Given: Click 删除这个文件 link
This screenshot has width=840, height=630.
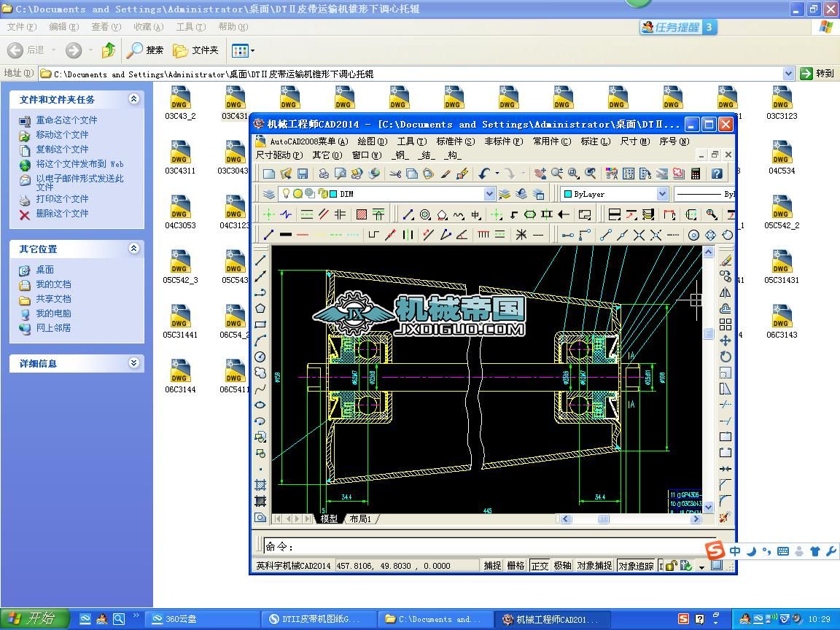Looking at the screenshot, I should [x=62, y=214].
